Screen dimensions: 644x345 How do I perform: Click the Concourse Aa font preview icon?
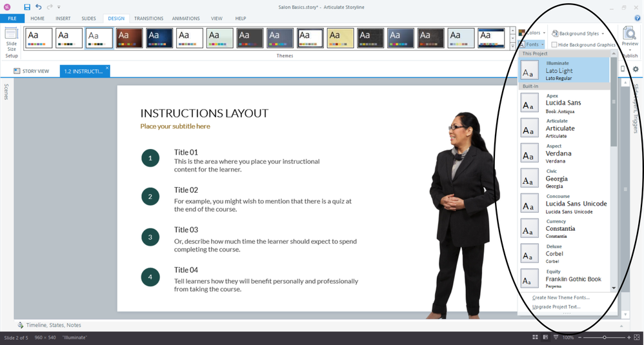point(529,203)
